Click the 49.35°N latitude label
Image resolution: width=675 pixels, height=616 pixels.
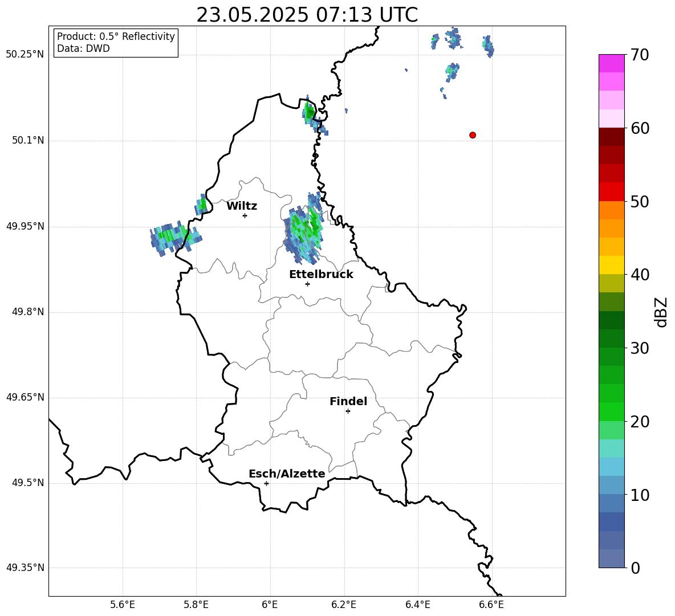tap(25, 568)
